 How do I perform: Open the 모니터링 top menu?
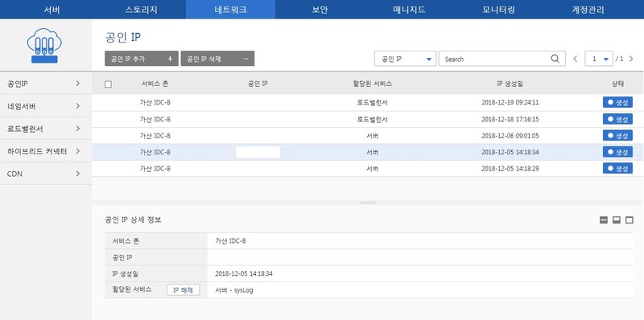(498, 10)
